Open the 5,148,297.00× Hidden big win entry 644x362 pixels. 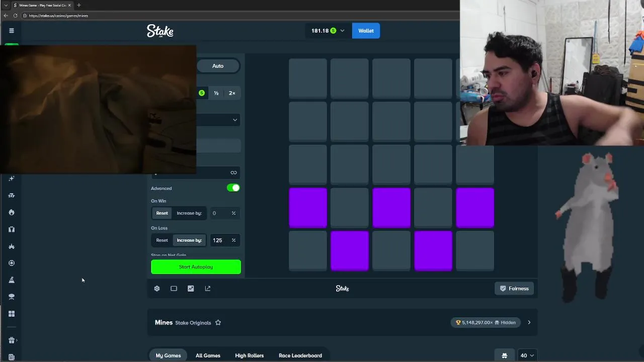click(x=486, y=322)
